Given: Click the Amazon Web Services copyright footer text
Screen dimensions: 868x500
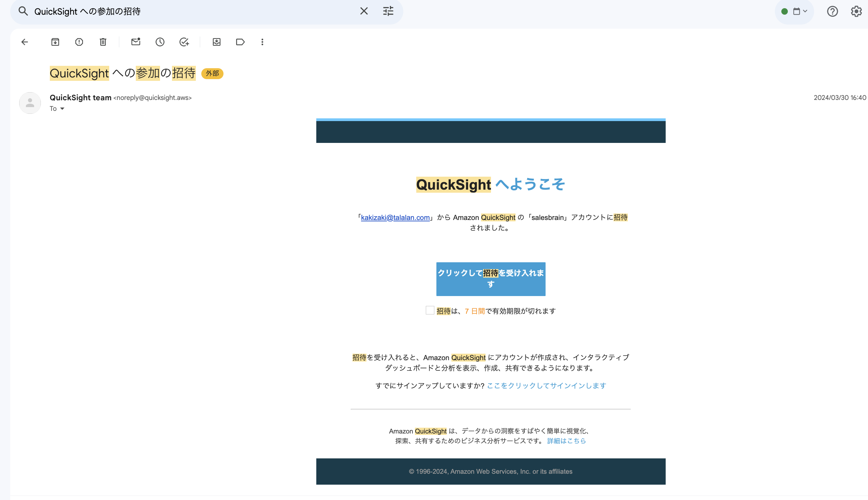Looking at the screenshot, I should pyautogui.click(x=491, y=471).
